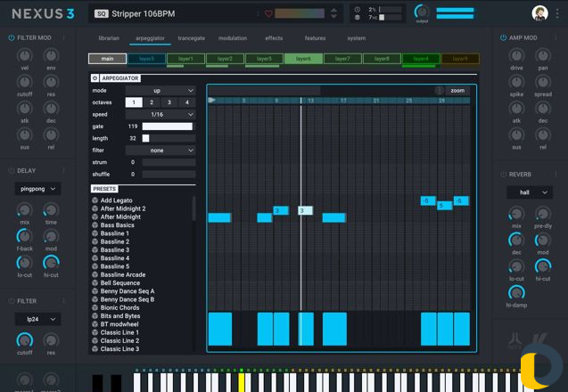Click the Filter Mod env knob
This screenshot has height=392, width=568.
(x=51, y=56)
